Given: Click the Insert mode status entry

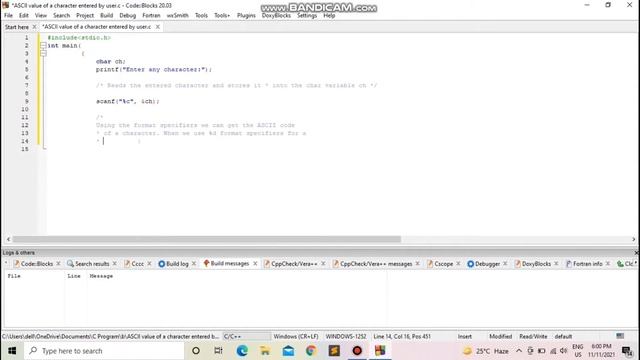Looking at the screenshot, I should click(x=464, y=336).
